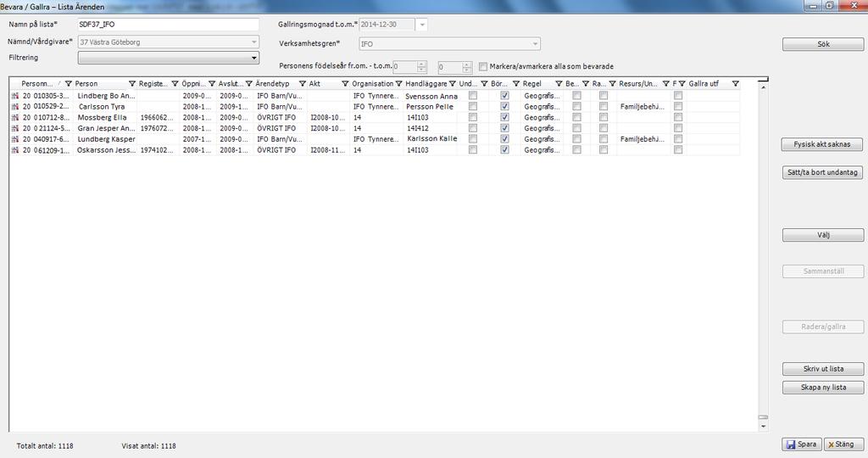Open filter icon on Organisation column
Image resolution: width=868 pixels, height=458 pixels.
point(398,84)
